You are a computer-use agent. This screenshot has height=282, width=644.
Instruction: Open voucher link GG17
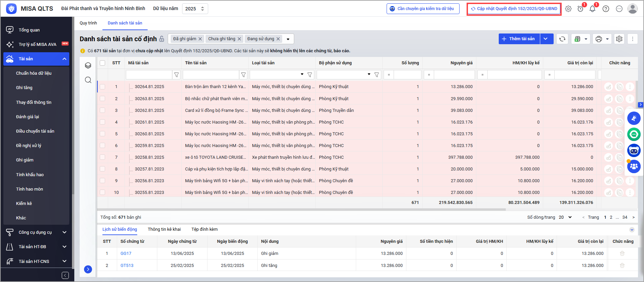pos(126,254)
